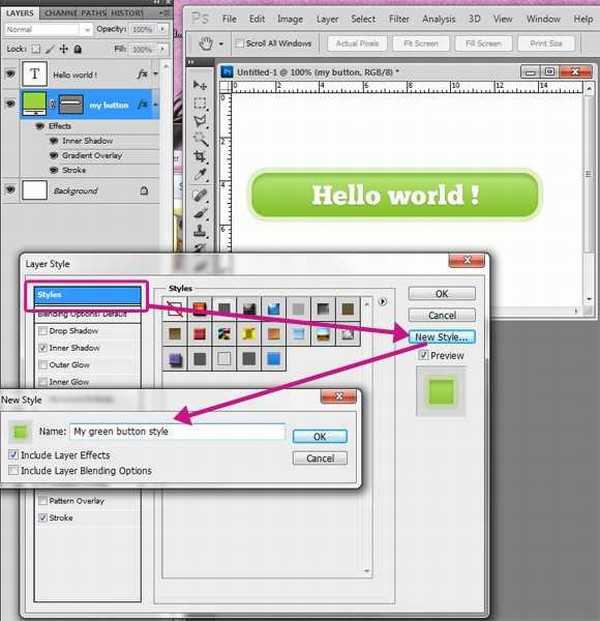This screenshot has width=600, height=621.
Task: Select the Rectangular Marquee tool
Action: coord(201,103)
